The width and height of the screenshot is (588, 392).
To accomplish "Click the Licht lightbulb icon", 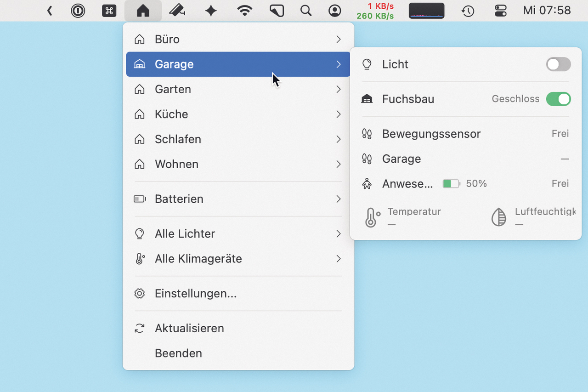I will click(x=367, y=64).
